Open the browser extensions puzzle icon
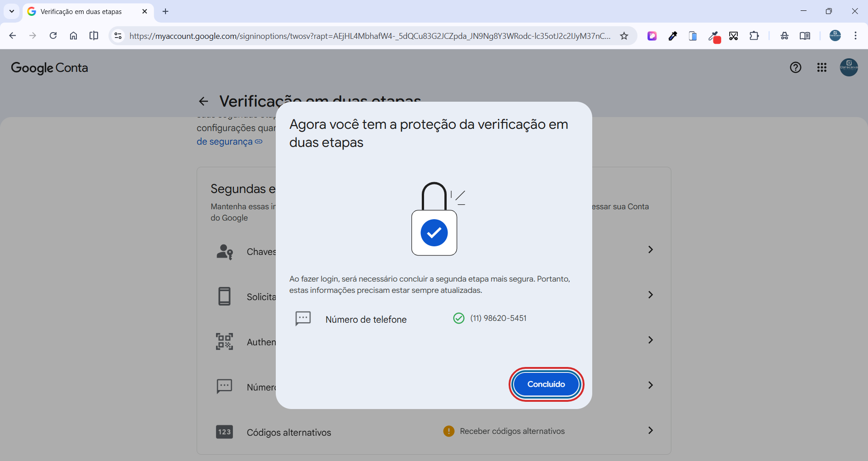 coord(754,36)
